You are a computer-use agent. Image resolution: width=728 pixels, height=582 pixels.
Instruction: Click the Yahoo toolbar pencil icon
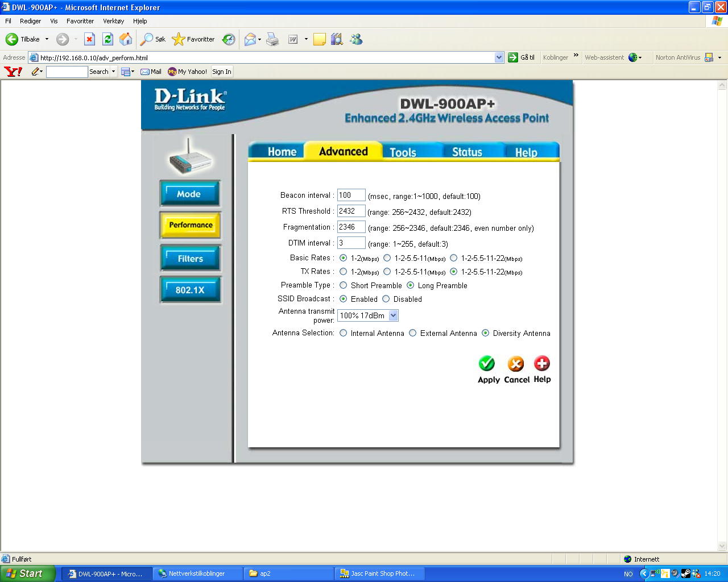(x=35, y=72)
